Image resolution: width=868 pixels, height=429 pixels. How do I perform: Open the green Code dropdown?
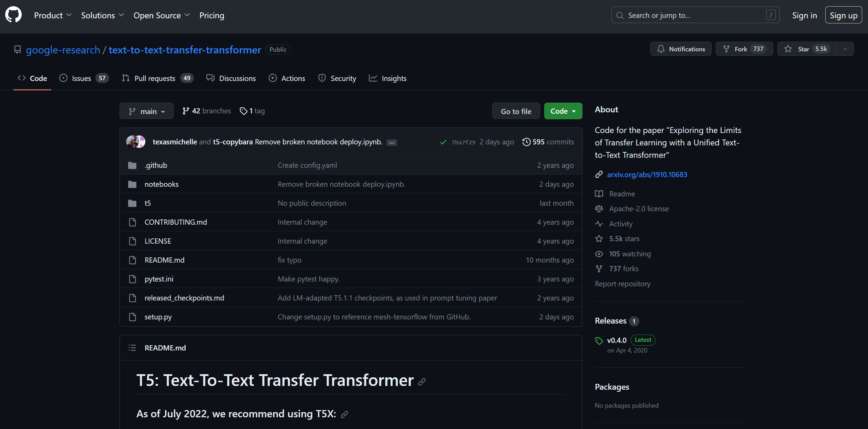(563, 111)
